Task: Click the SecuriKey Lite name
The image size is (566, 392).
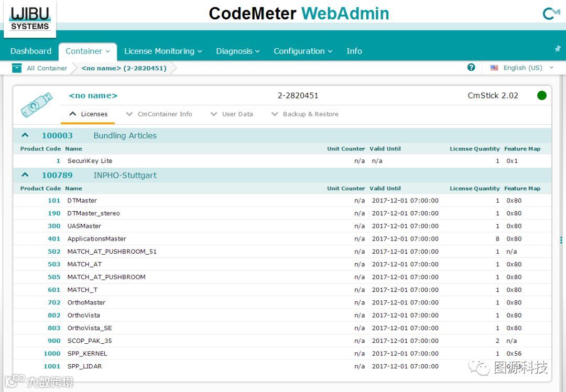Action: pos(90,161)
